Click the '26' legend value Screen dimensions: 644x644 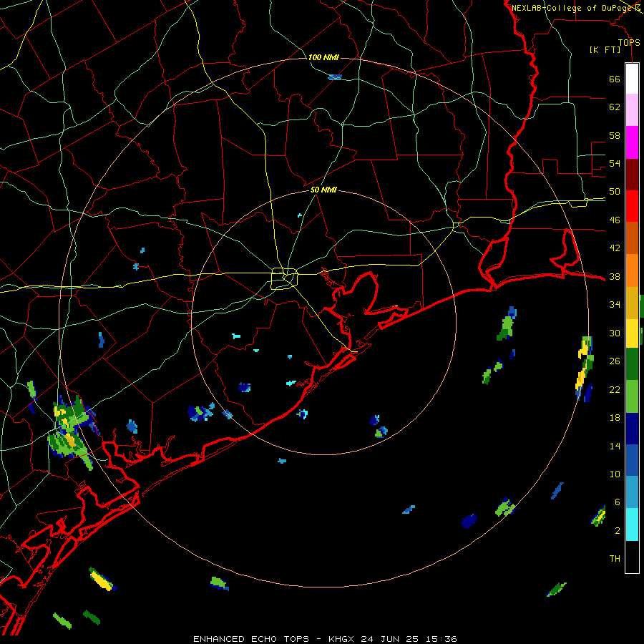[x=615, y=361]
